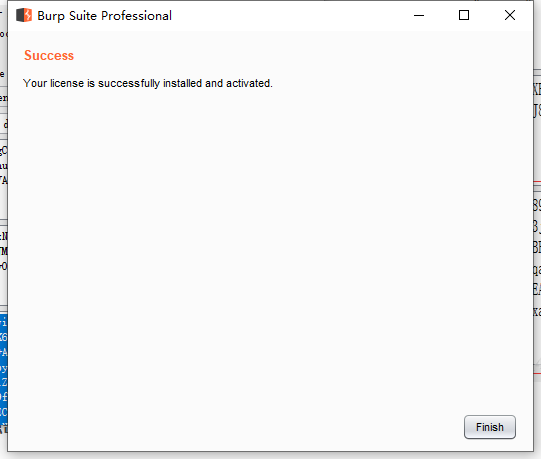Click the word Professional in title bar
The width and height of the screenshot is (541, 459).
[x=136, y=16]
